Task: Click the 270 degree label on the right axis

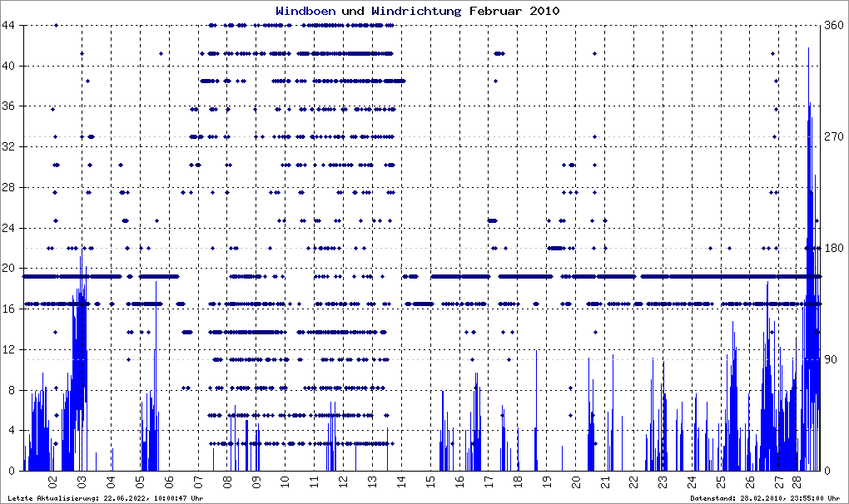Action: click(834, 136)
